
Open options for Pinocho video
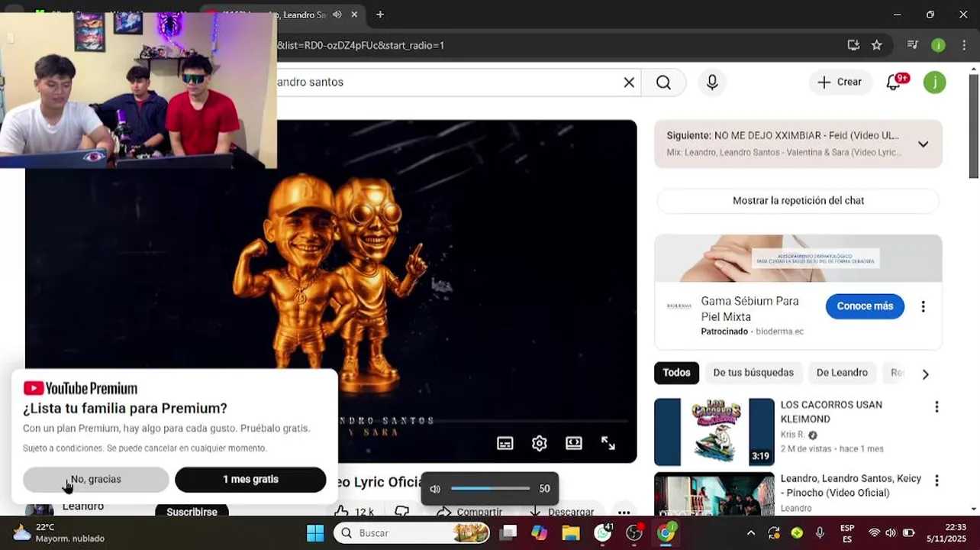pos(936,480)
